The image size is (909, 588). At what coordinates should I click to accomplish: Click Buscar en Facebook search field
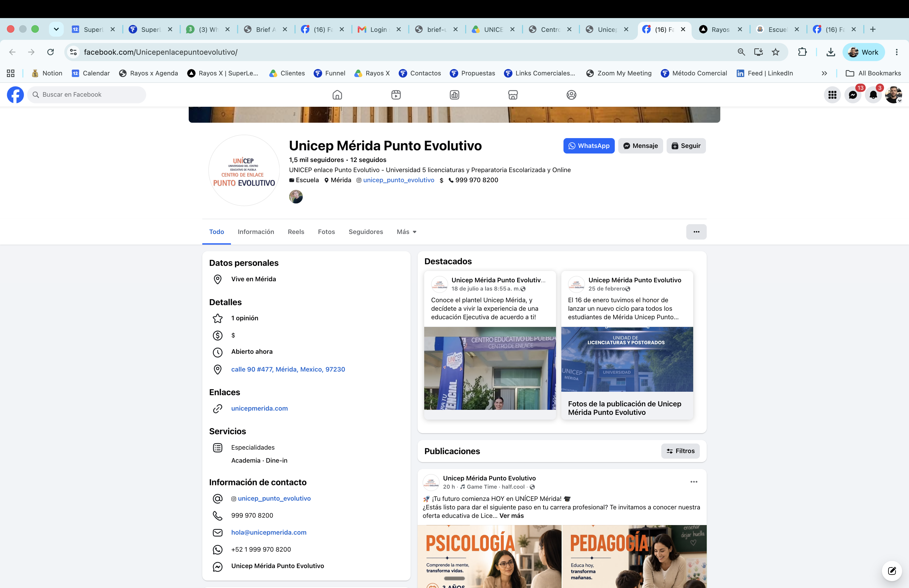[86, 95]
